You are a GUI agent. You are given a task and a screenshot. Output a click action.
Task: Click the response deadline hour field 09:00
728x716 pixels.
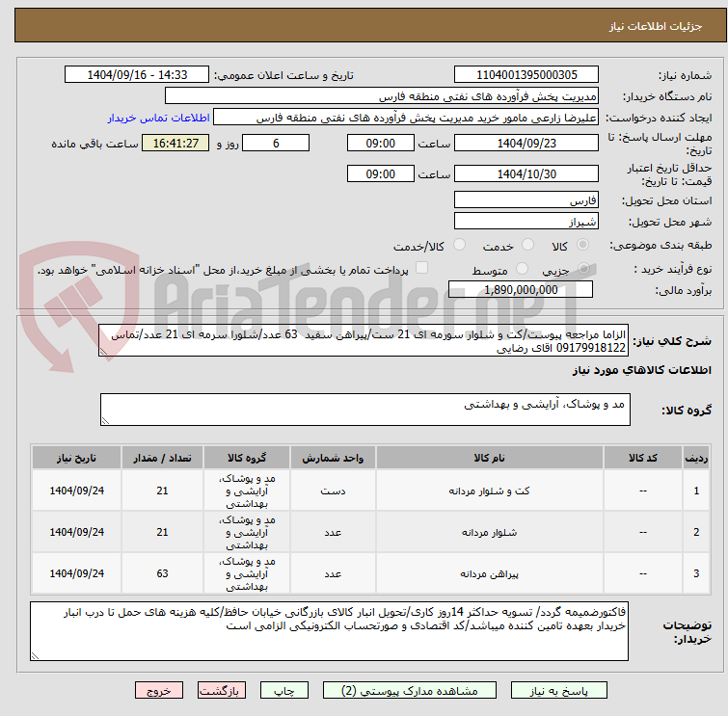380,143
